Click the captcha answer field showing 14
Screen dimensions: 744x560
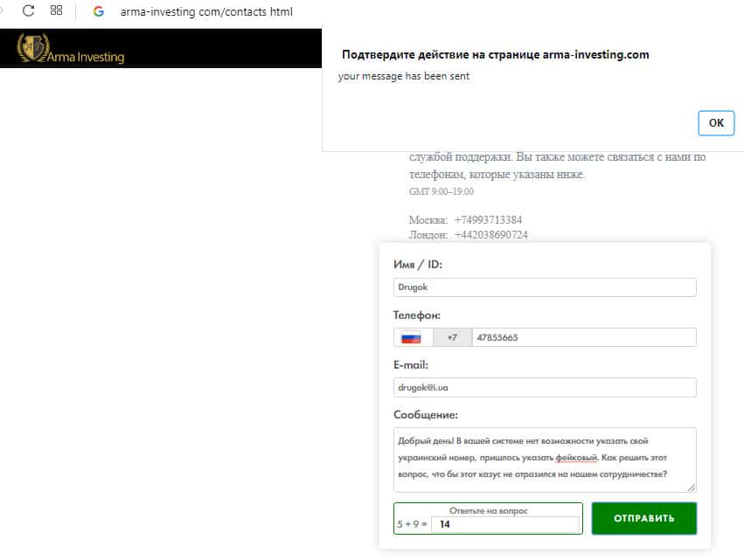point(507,525)
